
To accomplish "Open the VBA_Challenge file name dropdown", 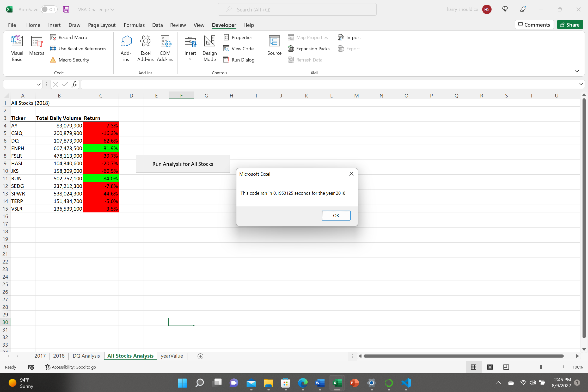I will (96, 10).
